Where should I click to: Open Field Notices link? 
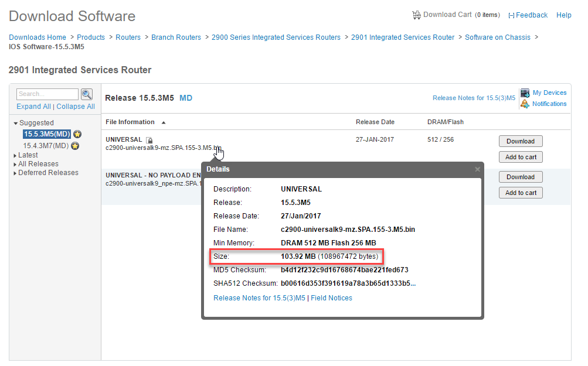(x=331, y=298)
